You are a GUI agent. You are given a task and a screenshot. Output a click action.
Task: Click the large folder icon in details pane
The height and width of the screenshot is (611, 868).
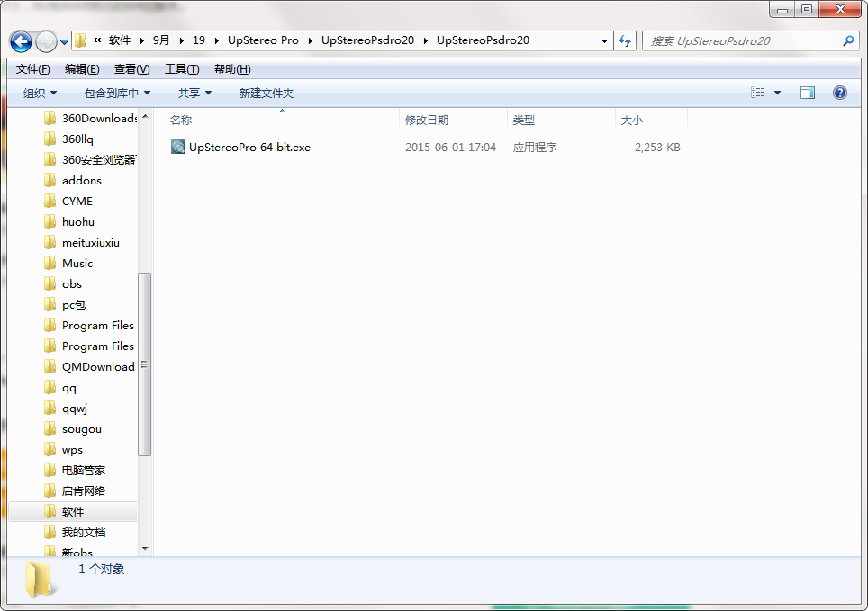[39, 579]
